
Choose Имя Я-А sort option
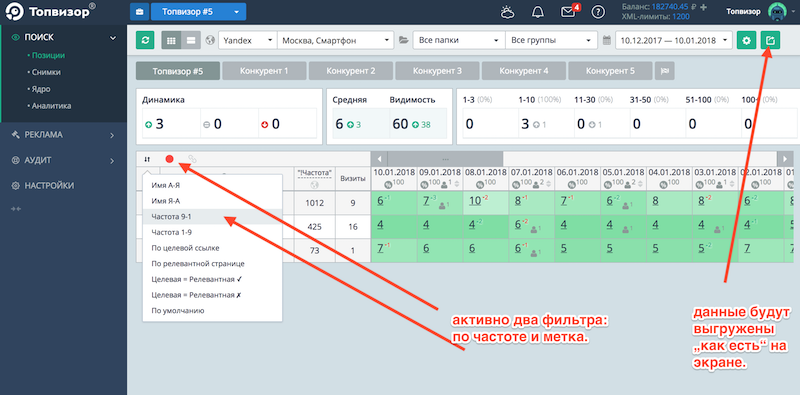click(x=212, y=201)
